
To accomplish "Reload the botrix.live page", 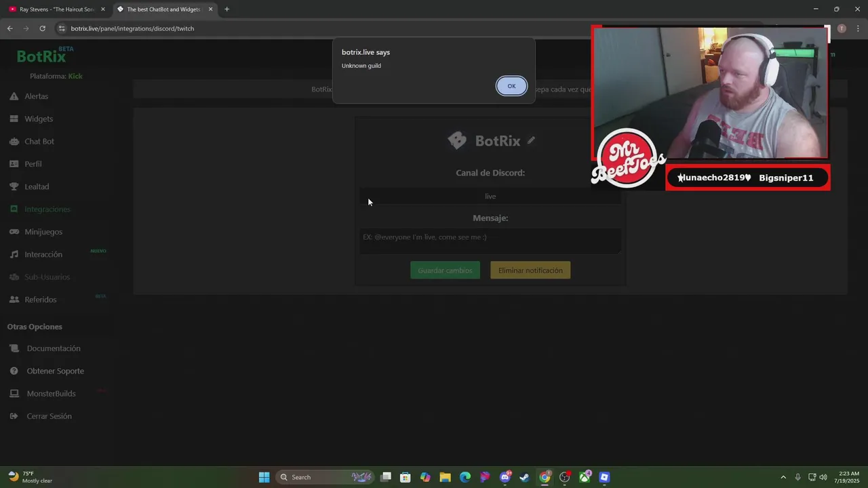I will [x=42, y=28].
